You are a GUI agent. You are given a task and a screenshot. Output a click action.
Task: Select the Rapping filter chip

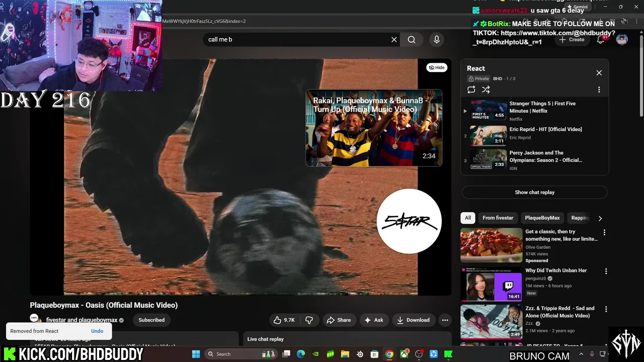[580, 218]
